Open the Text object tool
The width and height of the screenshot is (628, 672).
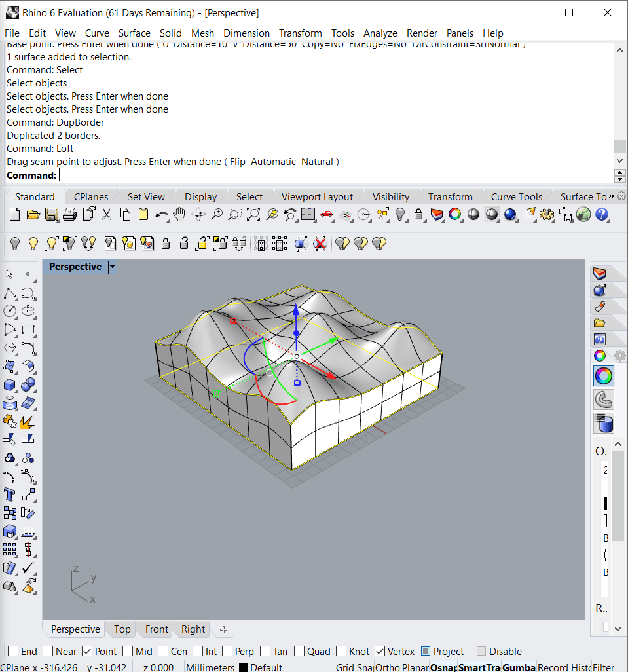[x=10, y=495]
